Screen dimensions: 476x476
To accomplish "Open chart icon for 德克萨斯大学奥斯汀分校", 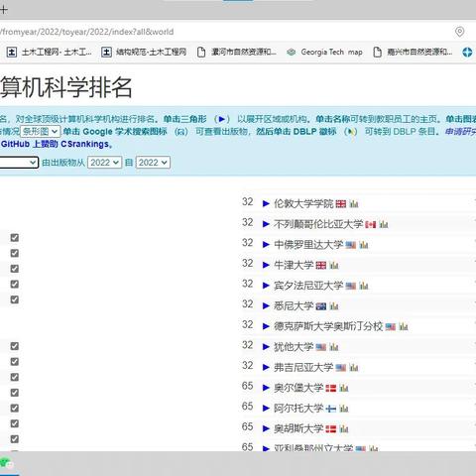I will click(x=404, y=326).
